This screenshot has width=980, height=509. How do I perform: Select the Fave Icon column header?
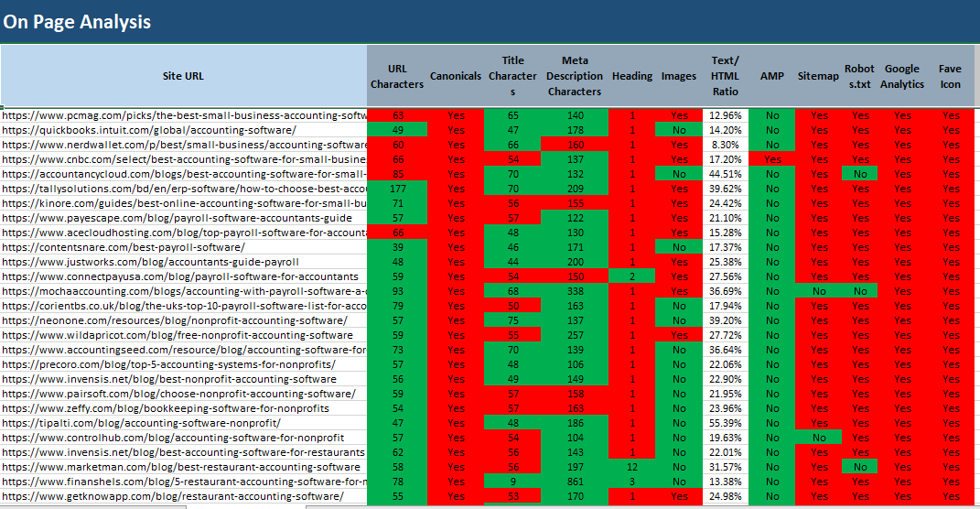pyautogui.click(x=951, y=76)
